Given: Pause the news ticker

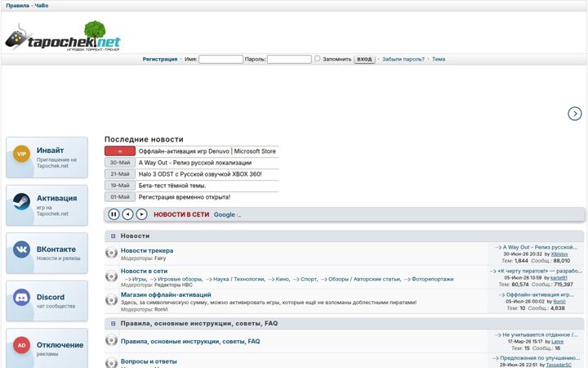Looking at the screenshot, I should (114, 214).
